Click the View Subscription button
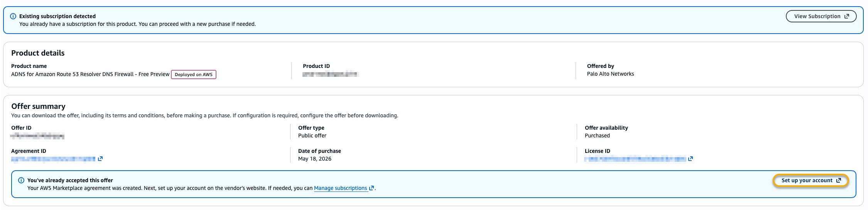Screen dimensions: 868x210 click(x=821, y=16)
